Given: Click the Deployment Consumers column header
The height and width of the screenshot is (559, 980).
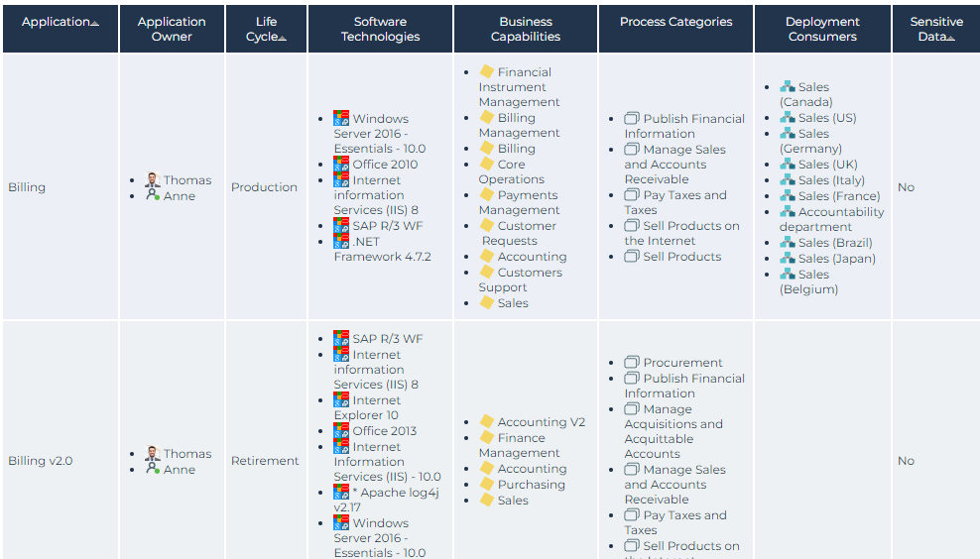Looking at the screenshot, I should click(822, 30).
